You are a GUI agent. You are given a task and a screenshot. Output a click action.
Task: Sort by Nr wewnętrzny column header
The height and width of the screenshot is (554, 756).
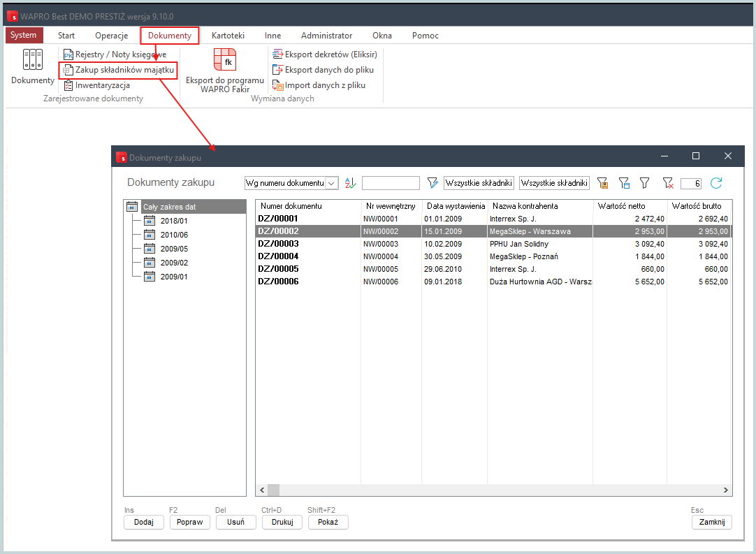pos(391,206)
